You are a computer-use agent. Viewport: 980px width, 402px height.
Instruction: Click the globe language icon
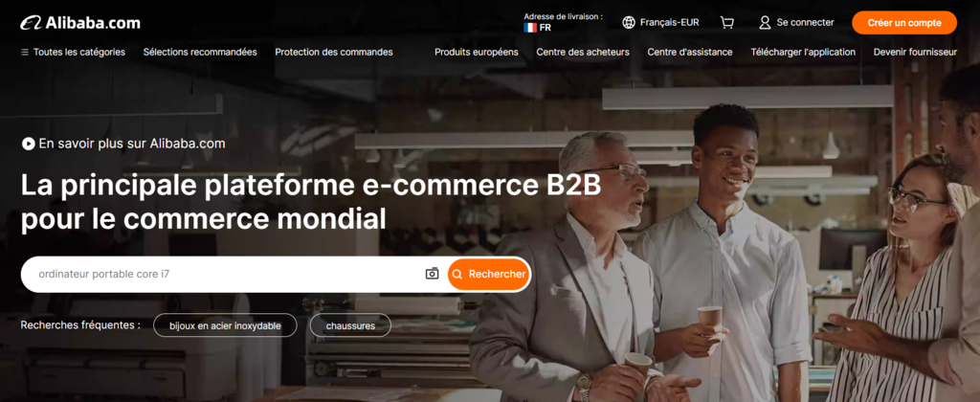629,23
